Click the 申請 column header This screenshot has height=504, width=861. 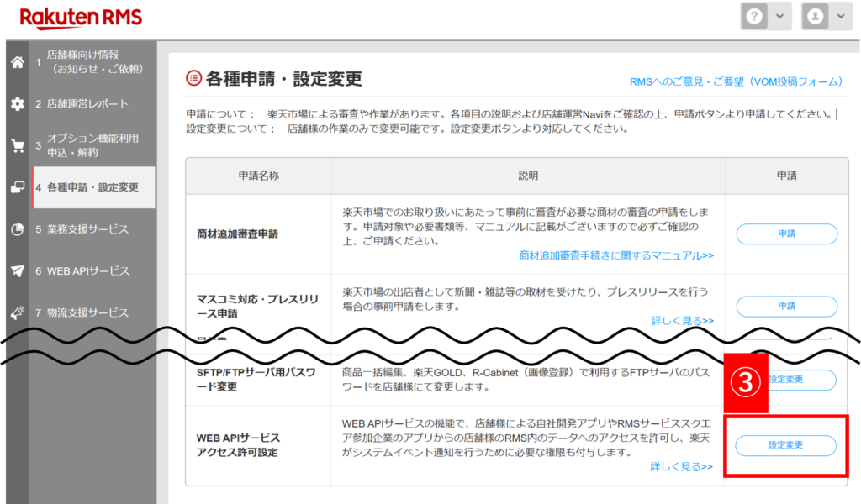click(x=786, y=176)
